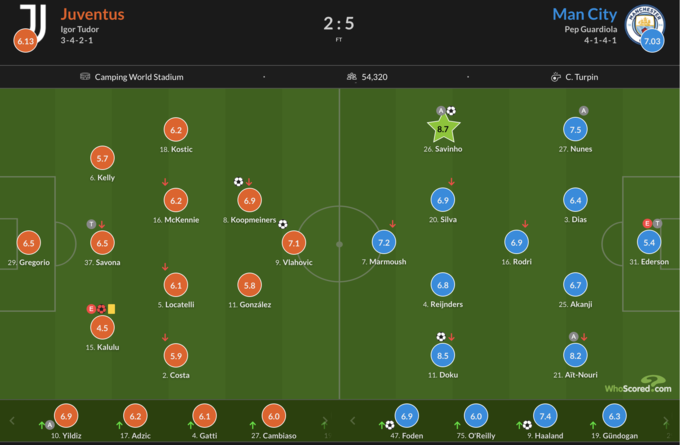Click Savinho's star rating badge
Viewport: 680px width, 445px height.
444,129
